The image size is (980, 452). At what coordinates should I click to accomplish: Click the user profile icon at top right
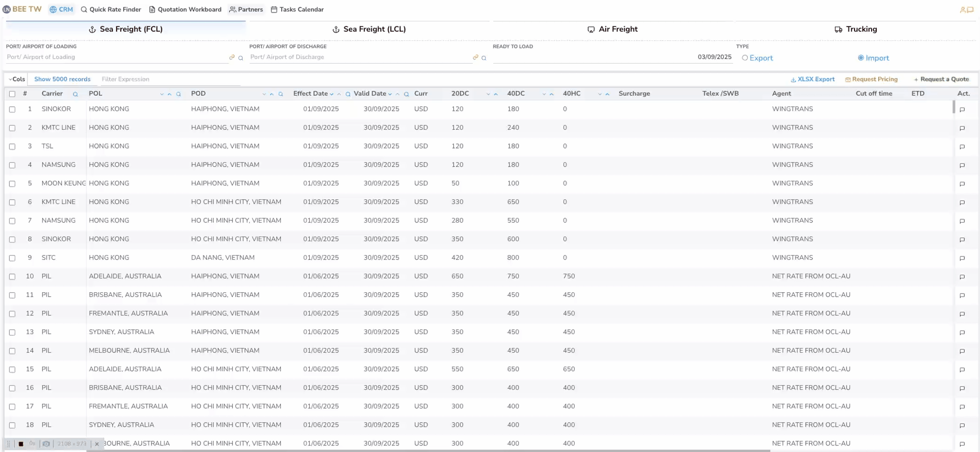pos(963,10)
